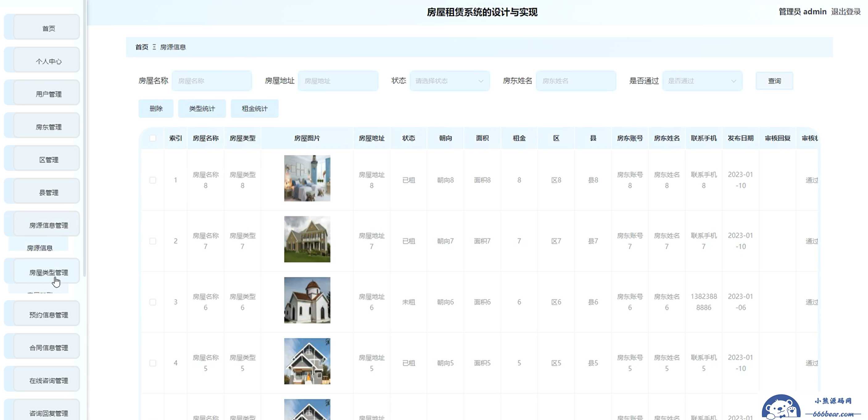Check the checkbox for row 房屋名称5
This screenshot has height=420, width=868.
(x=153, y=363)
